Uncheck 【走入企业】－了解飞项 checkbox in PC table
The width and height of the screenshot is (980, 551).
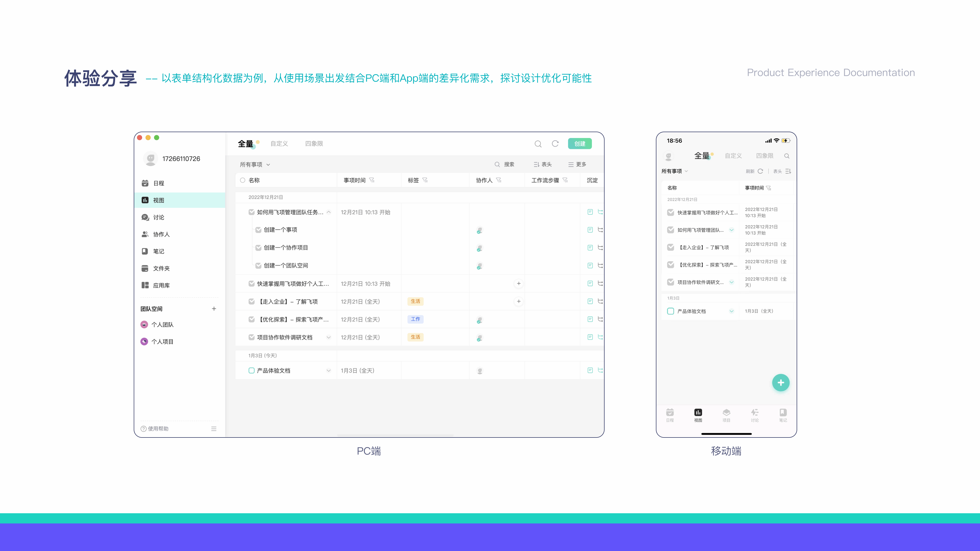[251, 302]
